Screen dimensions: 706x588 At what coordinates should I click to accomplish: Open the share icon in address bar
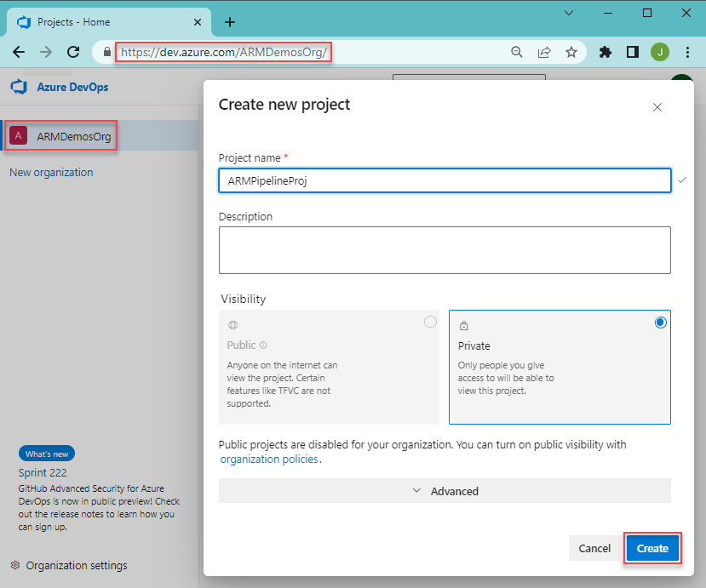tap(544, 52)
